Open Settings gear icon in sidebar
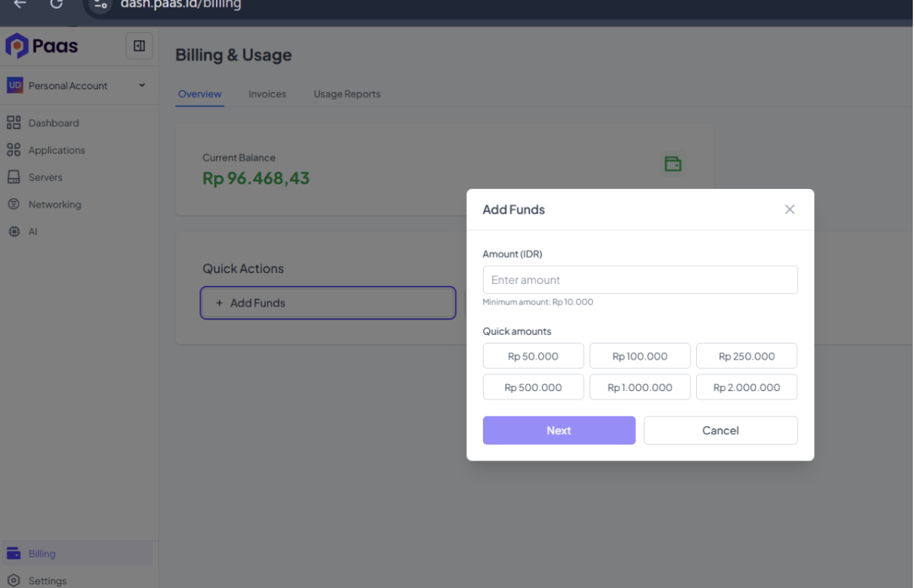The height and width of the screenshot is (588, 915). (x=13, y=581)
